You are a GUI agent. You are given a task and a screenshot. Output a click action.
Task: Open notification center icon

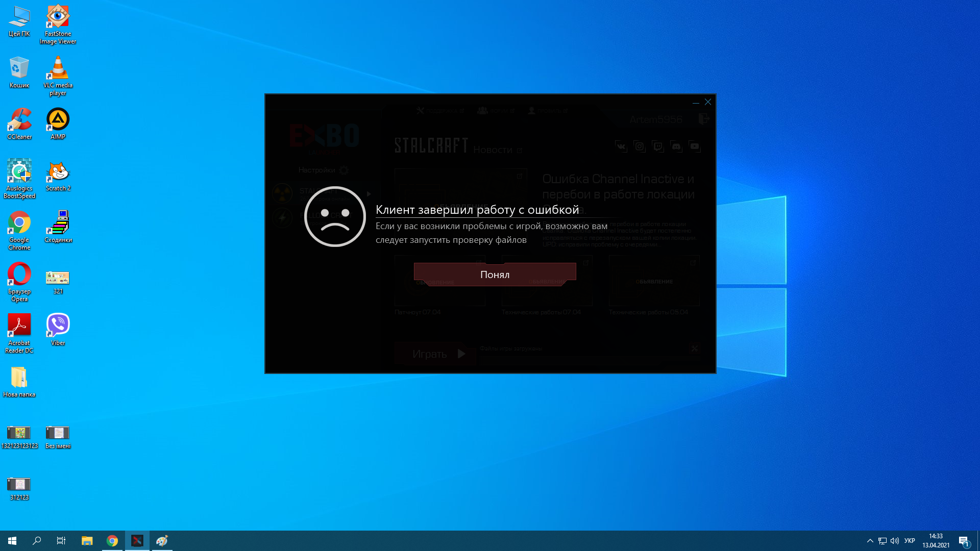[964, 541]
